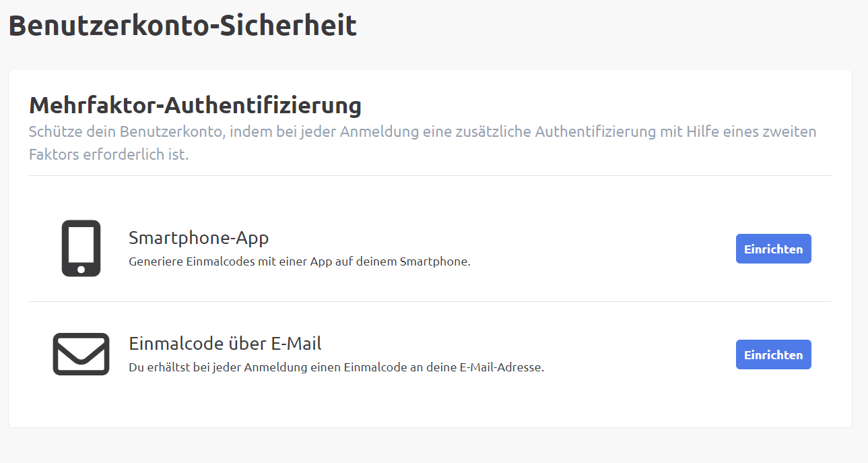This screenshot has width=868, height=463.
Task: Click the divider below the intro paragraph
Action: click(x=430, y=175)
